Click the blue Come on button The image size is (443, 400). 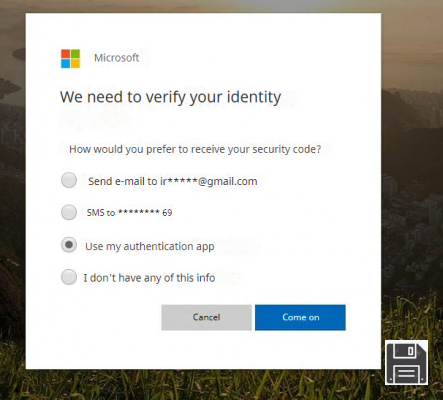tap(300, 317)
